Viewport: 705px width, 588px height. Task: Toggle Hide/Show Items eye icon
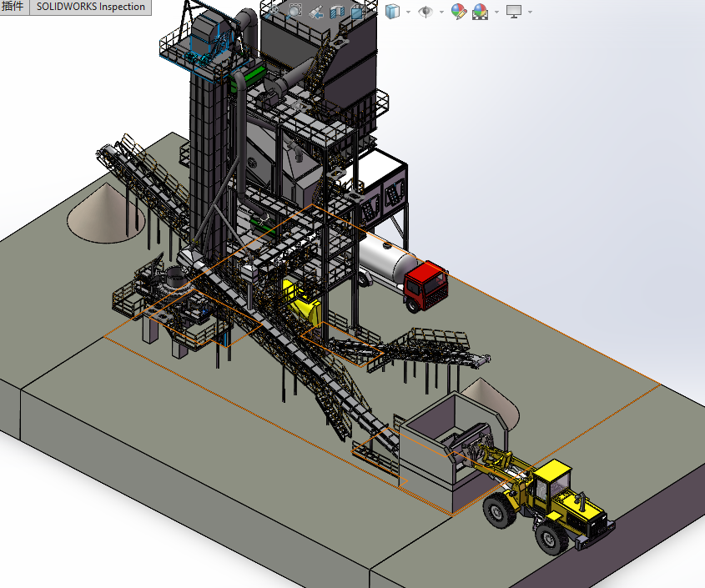(x=425, y=12)
